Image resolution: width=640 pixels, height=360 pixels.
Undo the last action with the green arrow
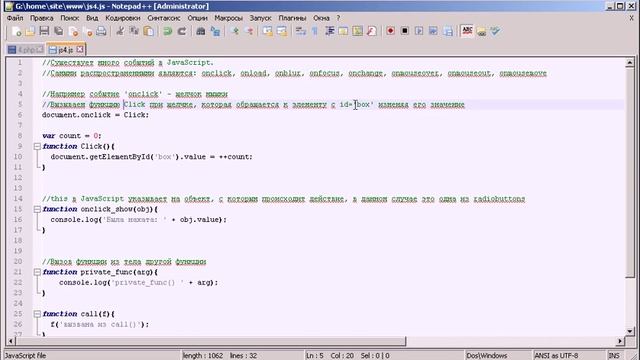click(167, 31)
